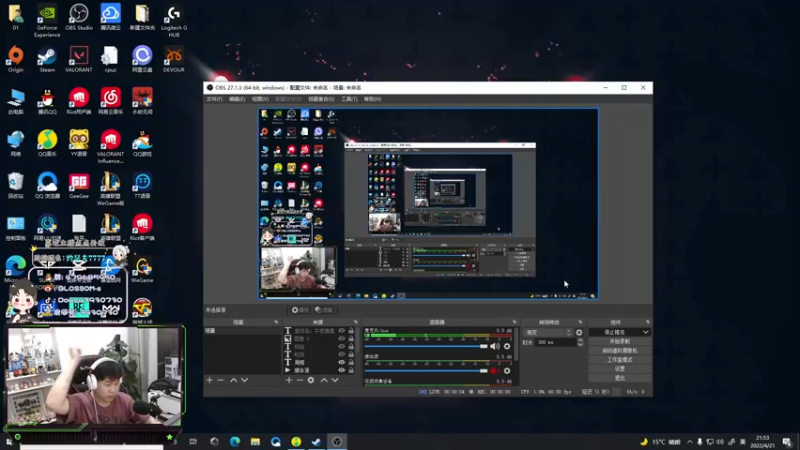
Task: Click the add source plus icon
Action: (289, 380)
